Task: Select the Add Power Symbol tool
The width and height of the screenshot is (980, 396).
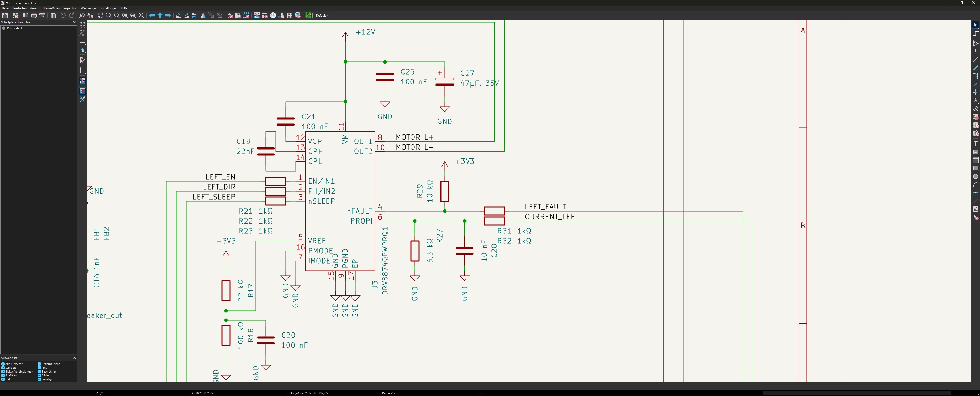Action: (x=975, y=51)
